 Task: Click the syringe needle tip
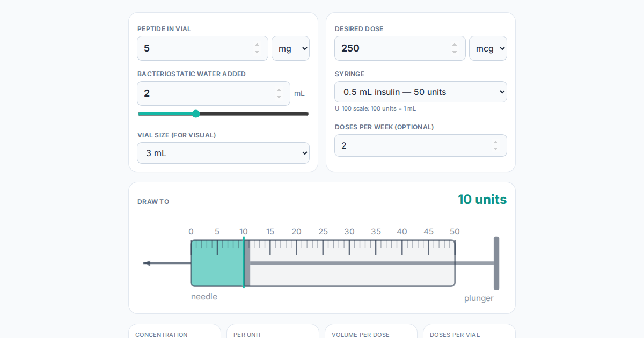[147, 263]
